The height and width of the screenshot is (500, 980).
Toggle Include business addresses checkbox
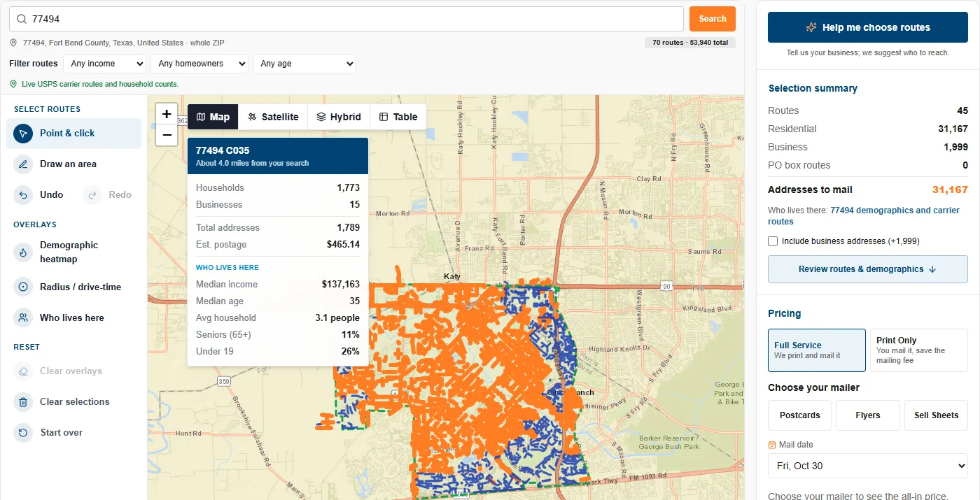pos(773,241)
